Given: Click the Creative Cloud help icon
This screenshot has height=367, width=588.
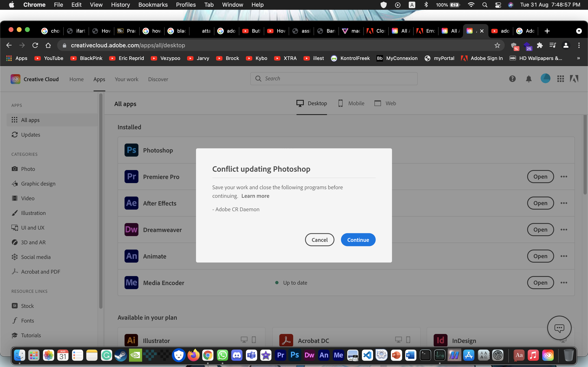Looking at the screenshot, I should [512, 79].
